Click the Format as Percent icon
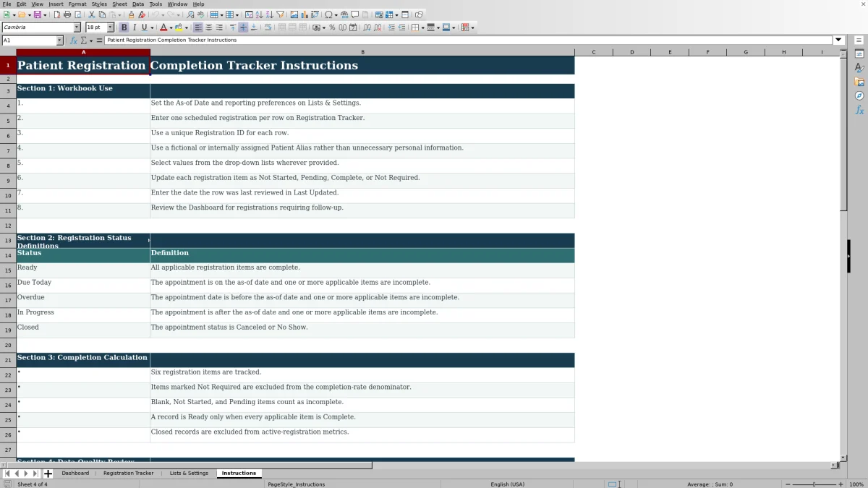Viewport: 868px width, 488px height. pyautogui.click(x=332, y=27)
